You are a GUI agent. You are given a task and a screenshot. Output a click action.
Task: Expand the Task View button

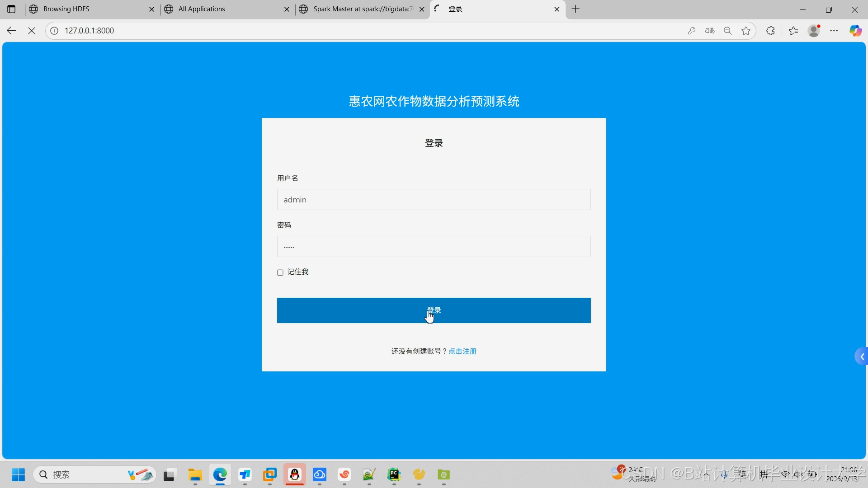169,475
